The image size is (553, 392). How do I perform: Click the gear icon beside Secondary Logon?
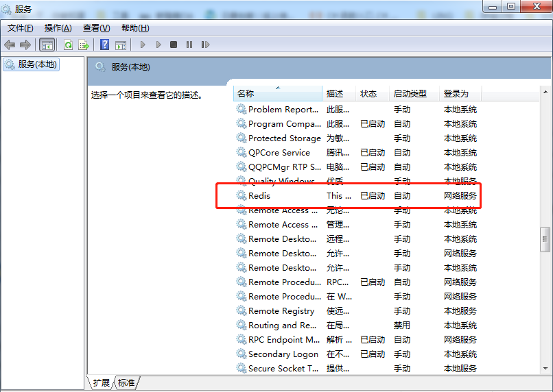pyautogui.click(x=242, y=353)
